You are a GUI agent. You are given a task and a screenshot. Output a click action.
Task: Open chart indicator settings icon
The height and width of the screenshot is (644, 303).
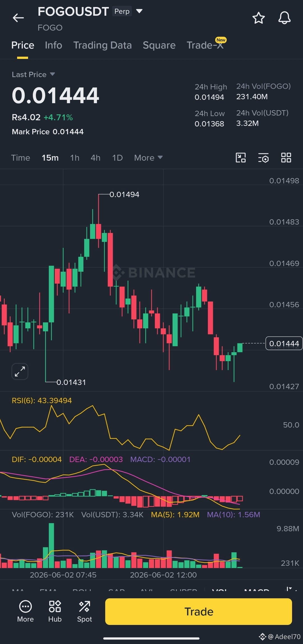click(x=263, y=158)
